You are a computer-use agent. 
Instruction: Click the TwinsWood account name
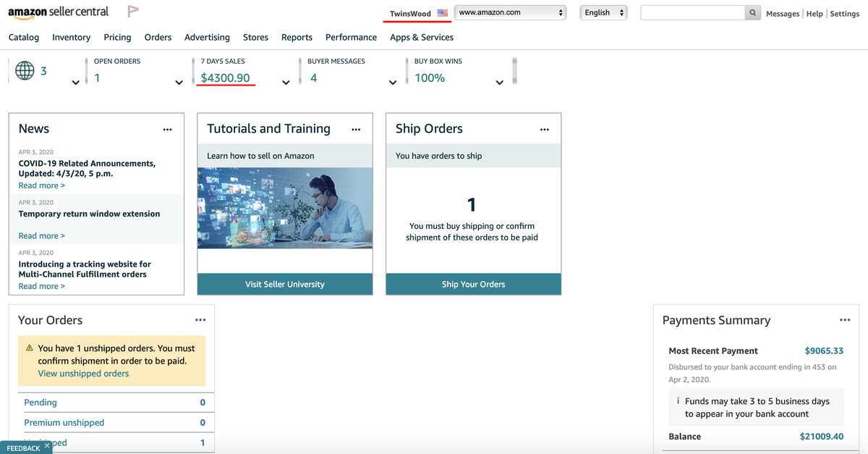410,13
